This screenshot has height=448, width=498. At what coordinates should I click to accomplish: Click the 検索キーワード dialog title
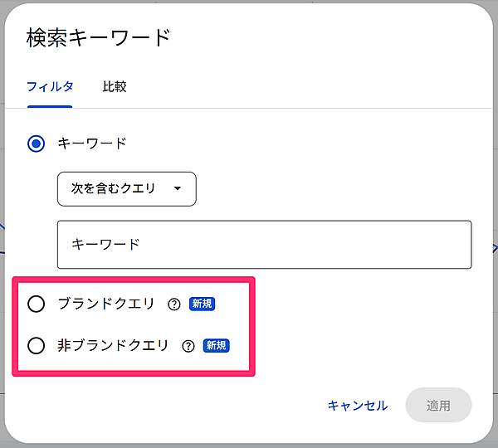click(98, 37)
